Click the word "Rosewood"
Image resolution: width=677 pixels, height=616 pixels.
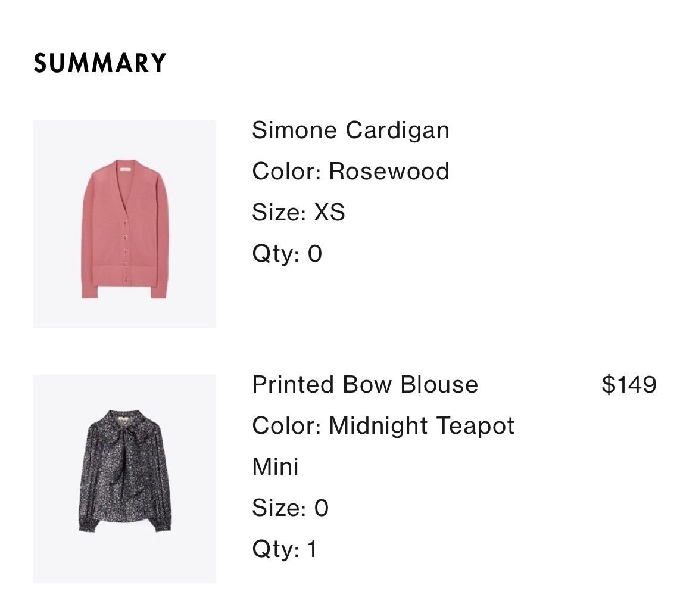(389, 171)
